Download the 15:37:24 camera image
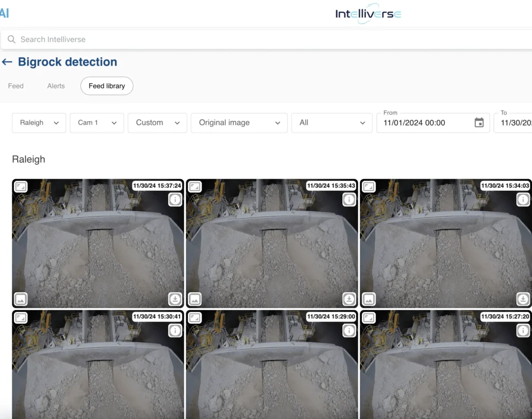532x419 pixels. point(175,299)
